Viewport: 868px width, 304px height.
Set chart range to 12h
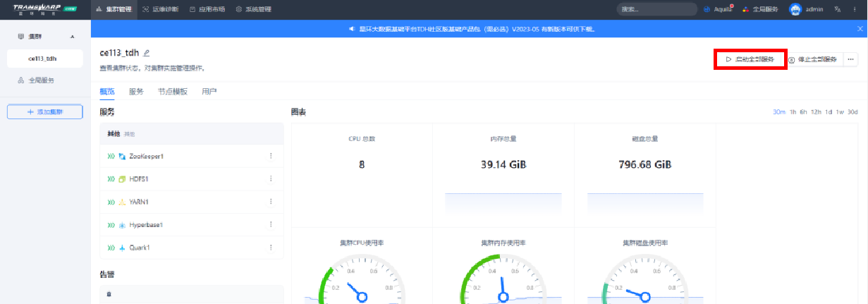[x=816, y=112]
